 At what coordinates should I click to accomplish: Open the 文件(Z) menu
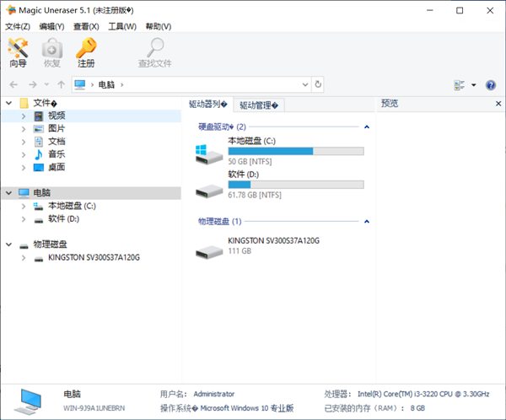tap(18, 26)
